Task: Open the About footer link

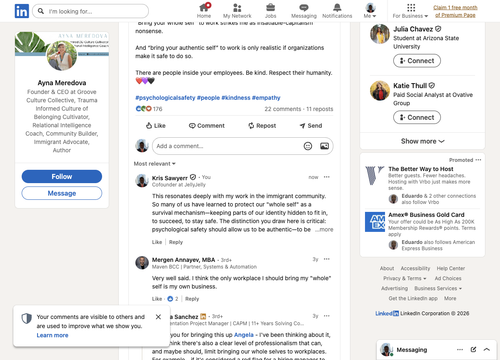Action: [387, 268]
